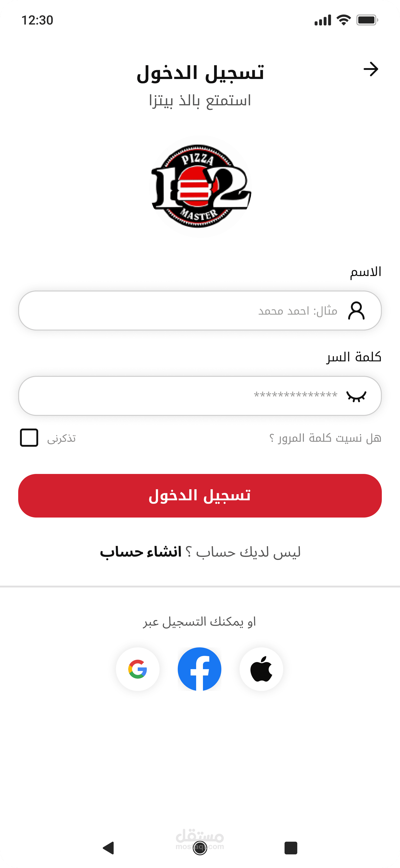The image size is (400, 868).
Task: Open هل نسيت كلمة المرور forgot password link
Action: 325,438
